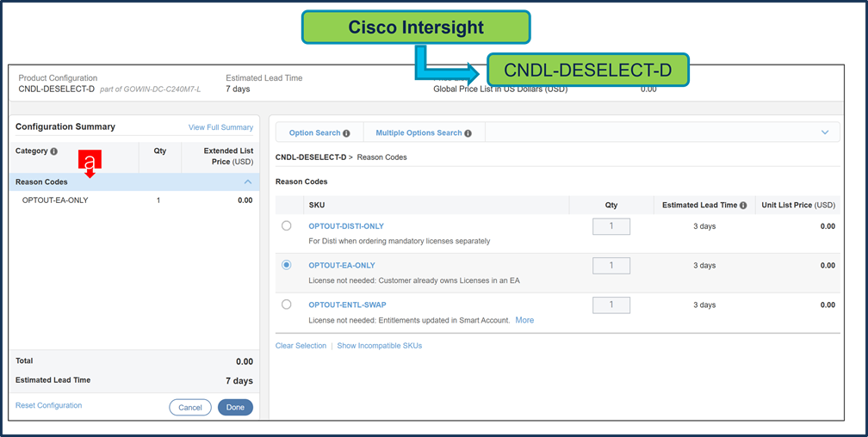Select the OPTOUT-EA-ONLY radio button
This screenshot has width=868, height=437.
[x=287, y=265]
